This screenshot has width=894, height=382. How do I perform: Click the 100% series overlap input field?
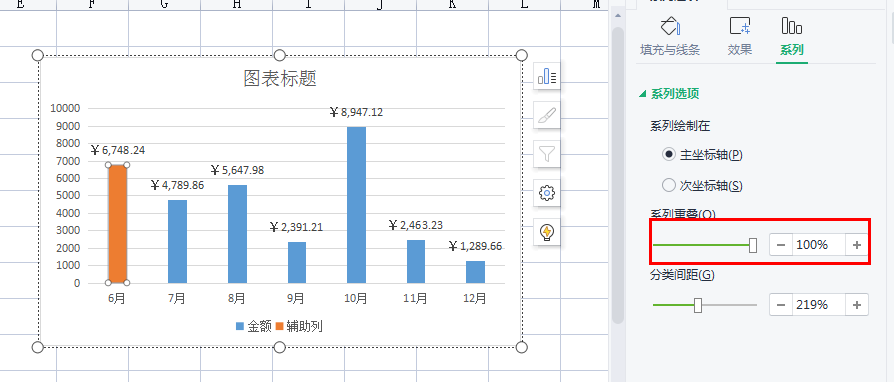[819, 245]
